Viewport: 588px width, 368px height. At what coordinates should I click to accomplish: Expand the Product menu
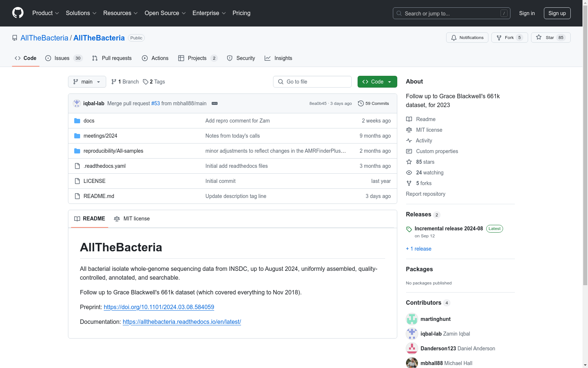pos(46,13)
